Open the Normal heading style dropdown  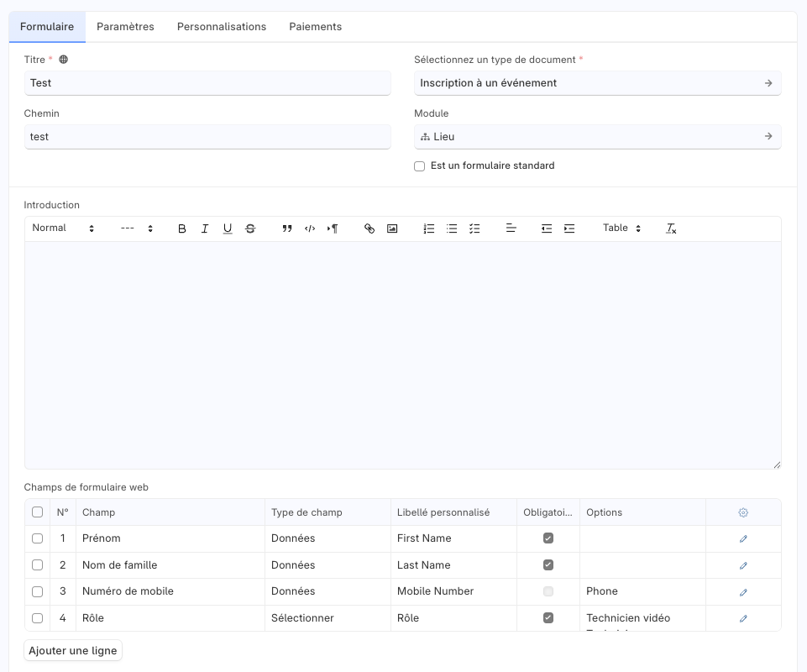(x=63, y=228)
